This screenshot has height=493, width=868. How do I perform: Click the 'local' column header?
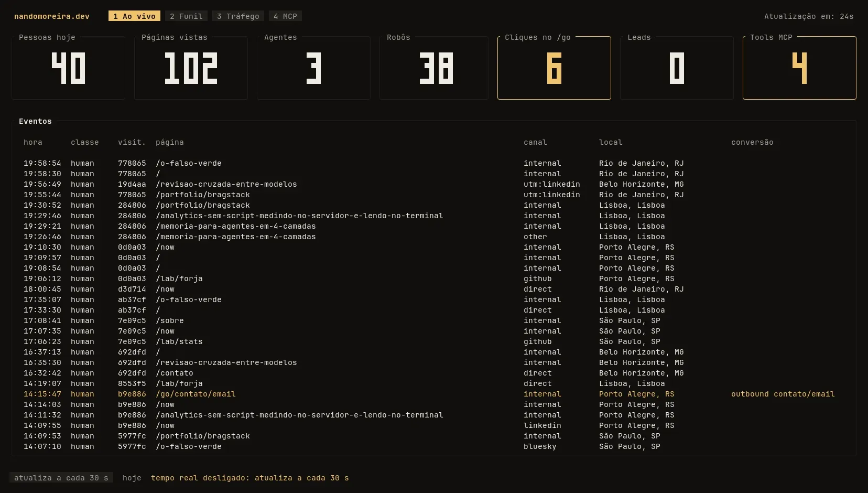point(611,142)
